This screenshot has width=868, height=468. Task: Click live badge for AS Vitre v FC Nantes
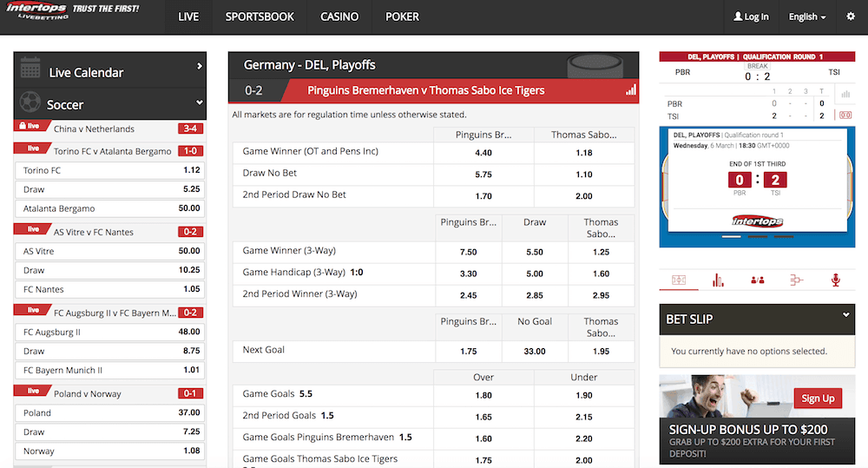tap(32, 229)
